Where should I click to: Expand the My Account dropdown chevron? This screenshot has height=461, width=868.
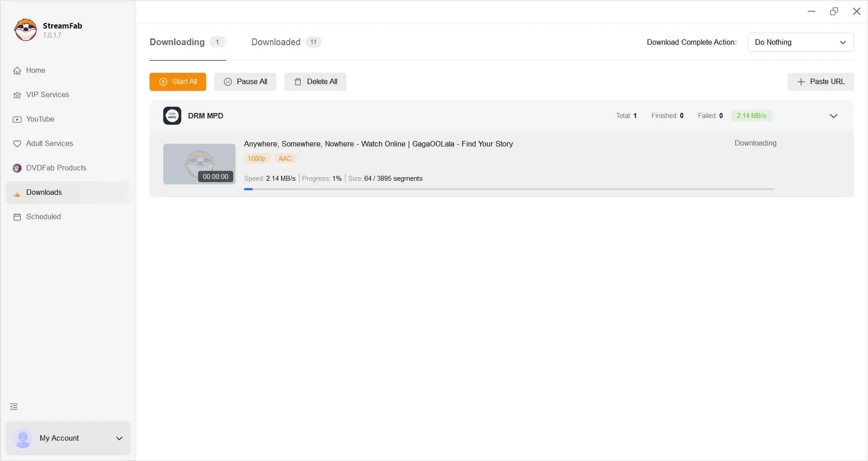(x=119, y=438)
